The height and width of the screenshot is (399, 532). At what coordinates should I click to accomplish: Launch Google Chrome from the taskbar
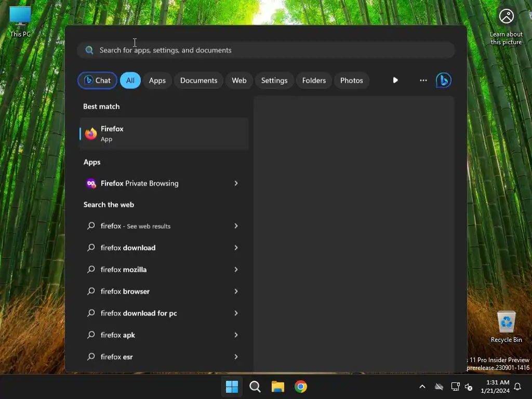tap(301, 387)
